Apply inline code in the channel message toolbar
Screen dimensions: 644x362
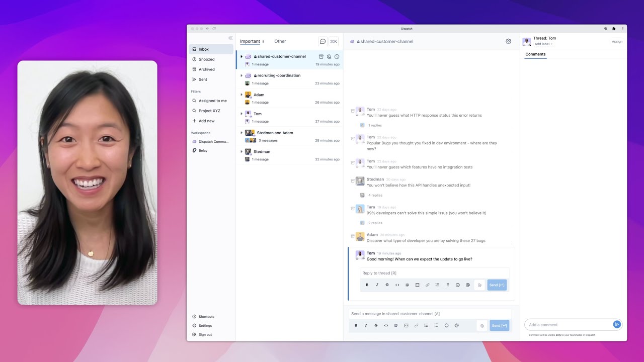(386, 326)
